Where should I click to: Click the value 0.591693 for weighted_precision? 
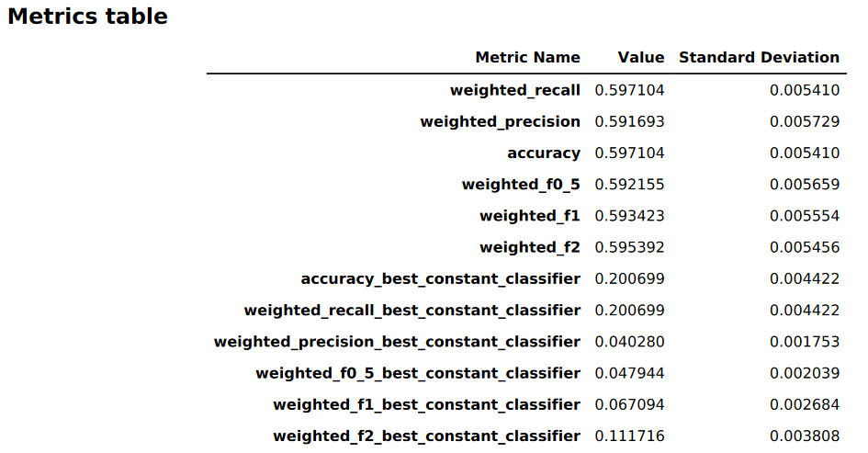click(x=629, y=121)
